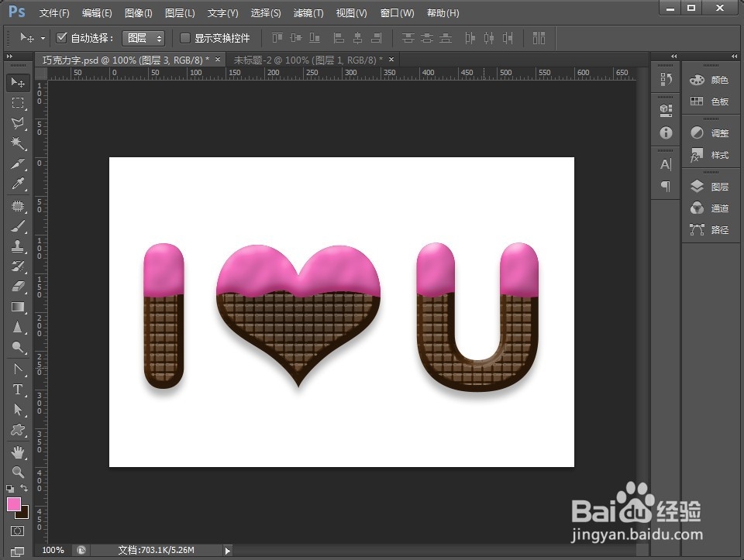Select the Polygonal Lasso tool

pos(18,123)
